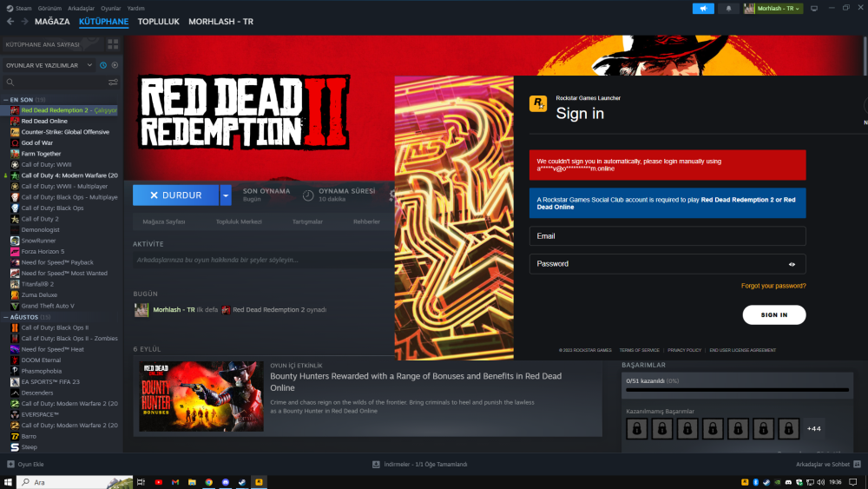Collapse the AĞUSTOS game group
The image size is (868, 489).
tap(5, 317)
